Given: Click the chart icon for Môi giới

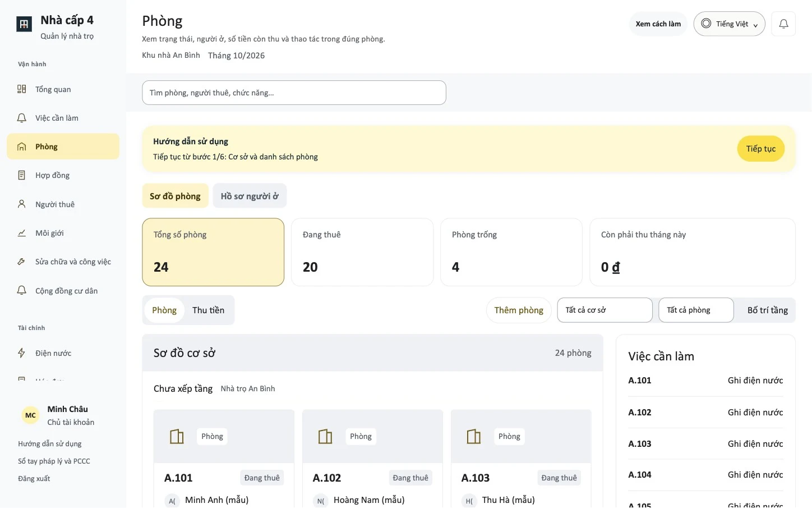Looking at the screenshot, I should tap(22, 233).
